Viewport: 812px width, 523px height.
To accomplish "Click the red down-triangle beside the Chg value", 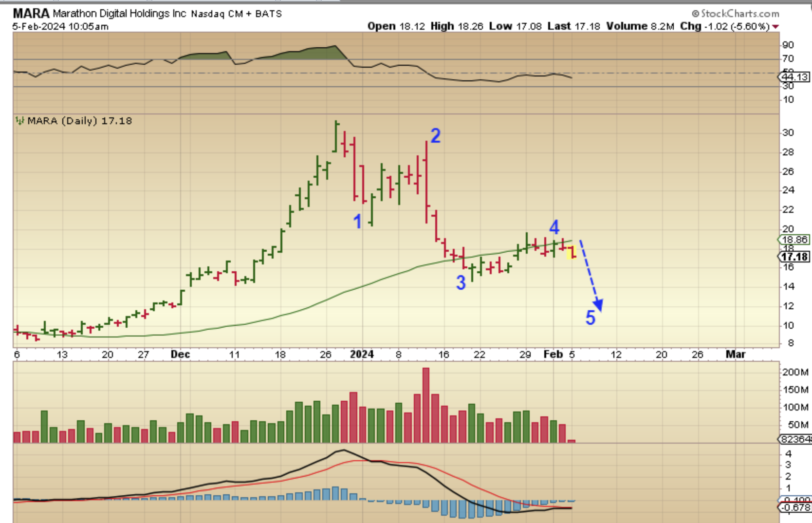I will (775, 27).
